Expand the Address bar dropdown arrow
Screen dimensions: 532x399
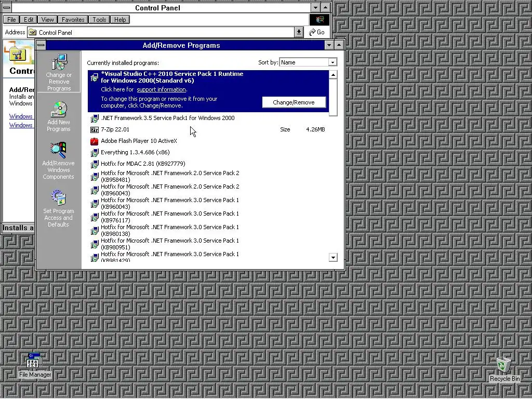click(x=299, y=32)
